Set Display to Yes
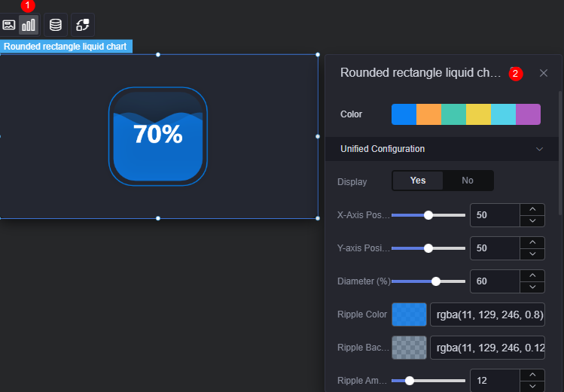 (x=418, y=181)
